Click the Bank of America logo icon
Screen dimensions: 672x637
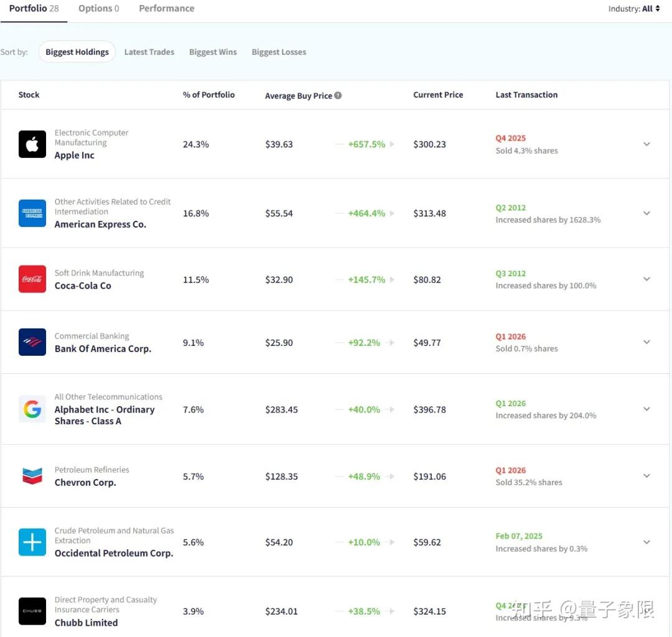pyautogui.click(x=32, y=342)
